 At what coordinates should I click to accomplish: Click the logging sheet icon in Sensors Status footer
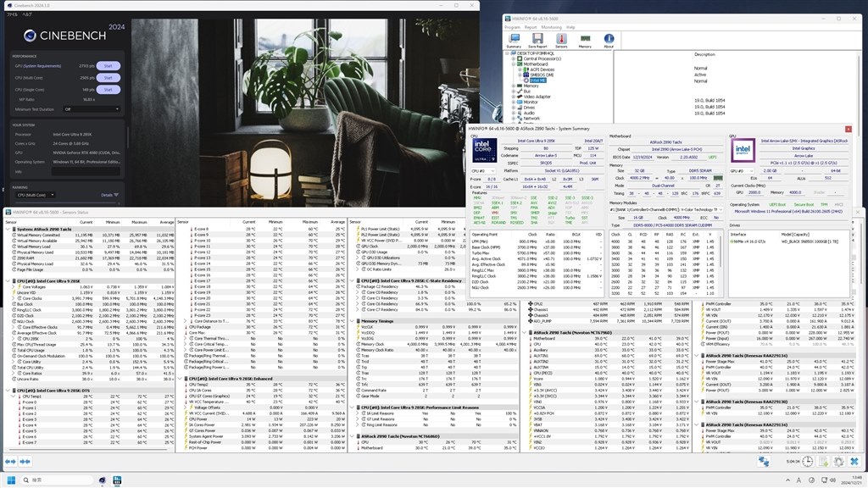823,461
